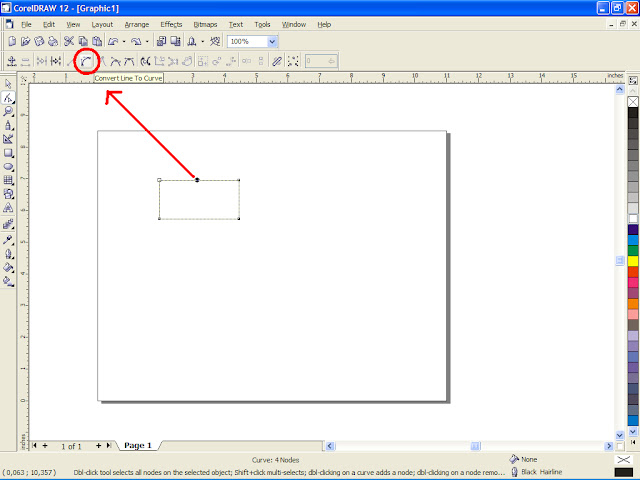Viewport: 640px width, 480px height.
Task: Pick the orange color swatch
Action: point(633,304)
